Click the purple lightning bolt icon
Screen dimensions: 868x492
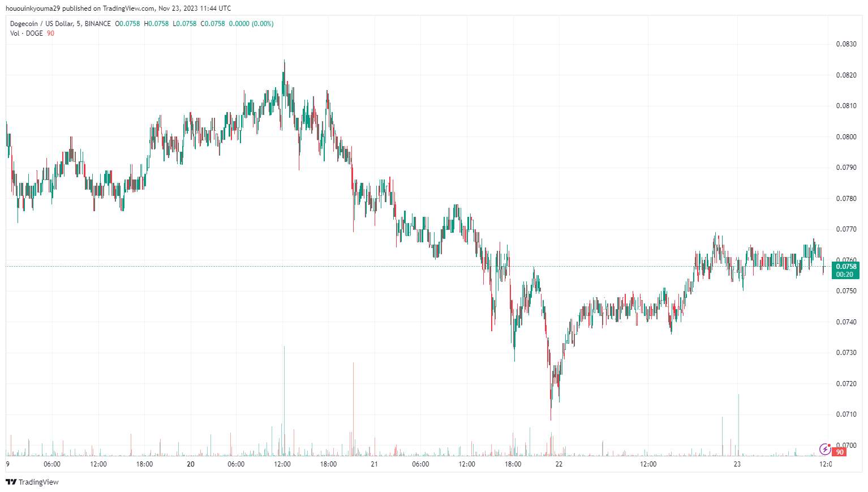click(x=825, y=450)
